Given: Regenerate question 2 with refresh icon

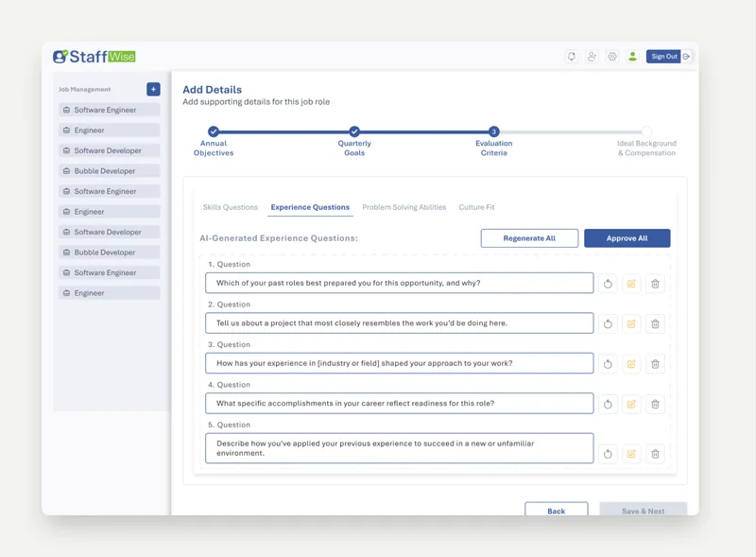Looking at the screenshot, I should [608, 323].
